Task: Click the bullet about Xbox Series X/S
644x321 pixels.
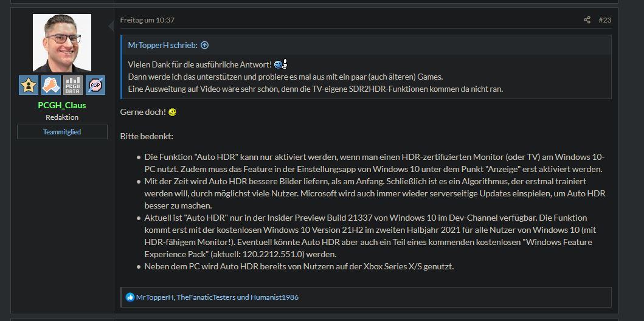Action: click(299, 266)
